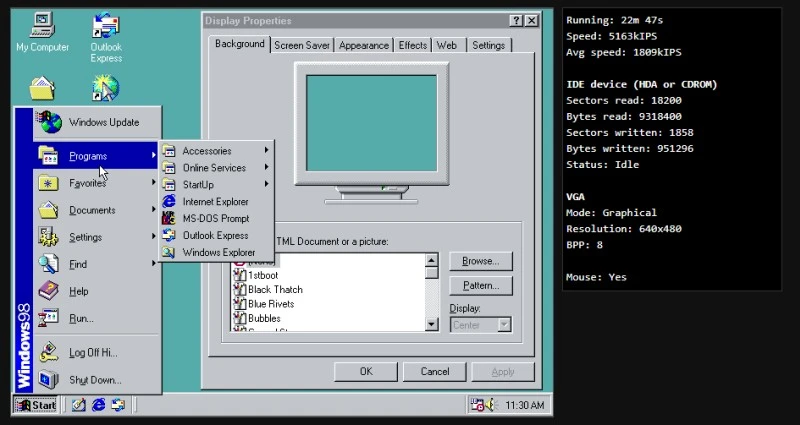Screen dimensions: 800x425
Task: Click the Favorites star folder icon
Action: (x=48, y=183)
